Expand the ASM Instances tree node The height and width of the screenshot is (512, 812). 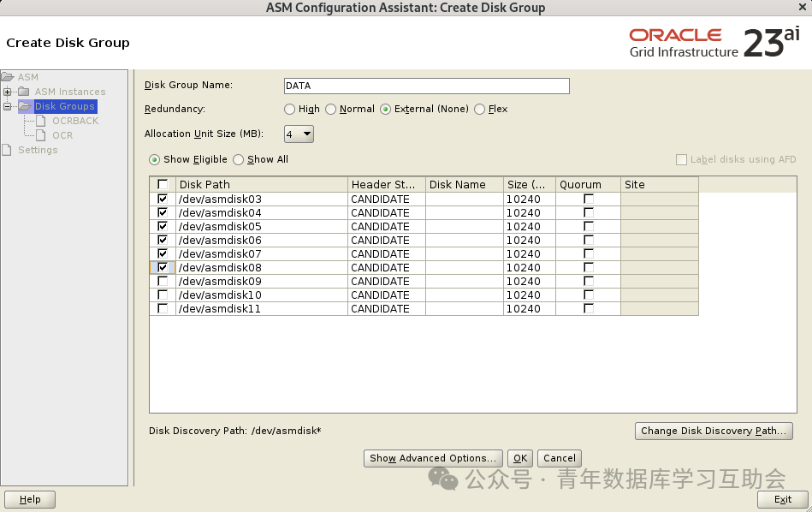tap(7, 92)
